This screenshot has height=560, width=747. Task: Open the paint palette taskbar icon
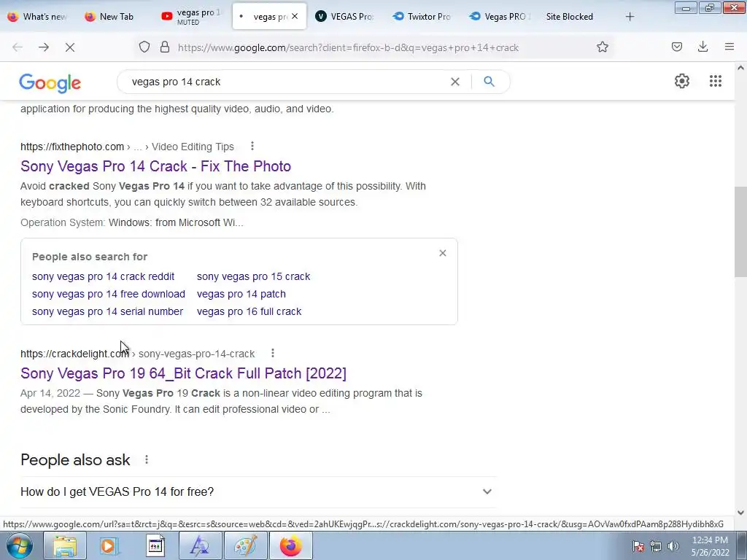(246, 545)
